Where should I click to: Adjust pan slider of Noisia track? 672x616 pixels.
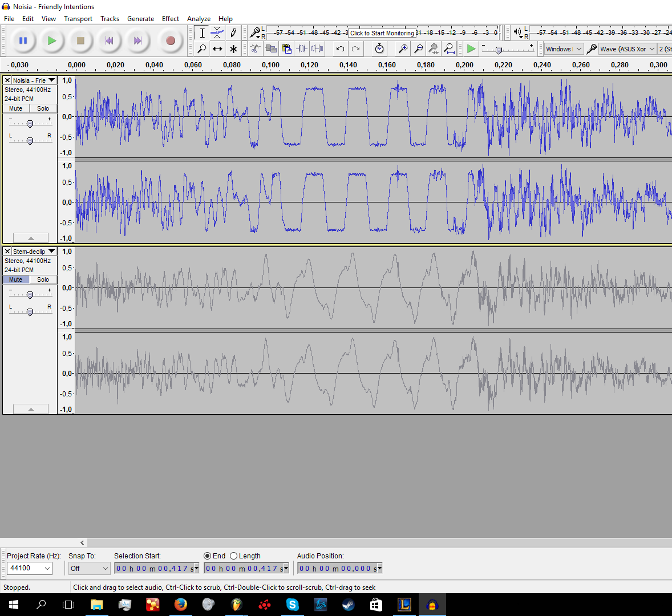tap(30, 140)
